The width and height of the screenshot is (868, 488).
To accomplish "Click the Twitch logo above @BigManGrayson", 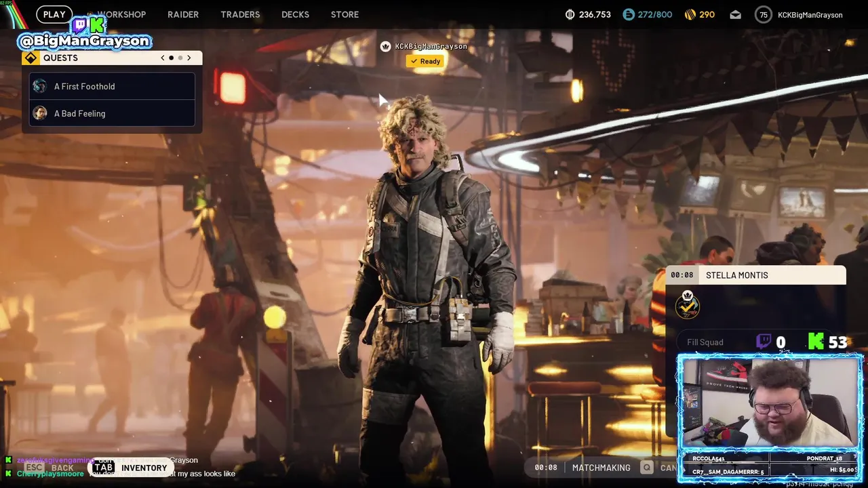I will pyautogui.click(x=80, y=26).
